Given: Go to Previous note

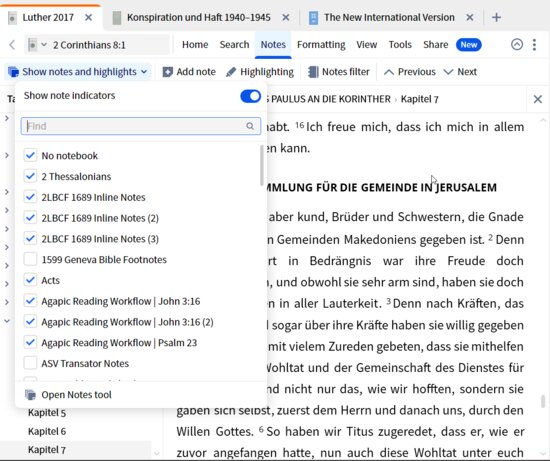Looking at the screenshot, I should click(x=409, y=72).
